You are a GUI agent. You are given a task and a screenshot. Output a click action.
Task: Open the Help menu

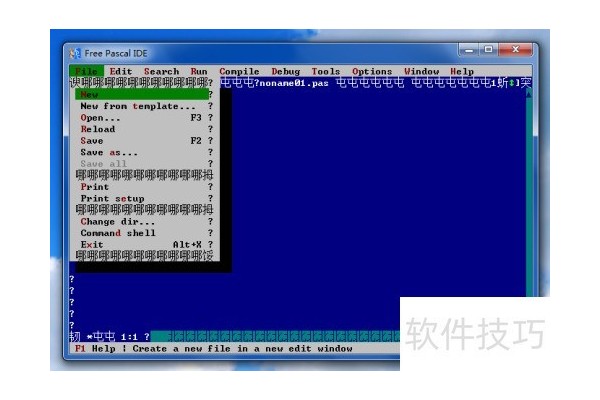(462, 71)
